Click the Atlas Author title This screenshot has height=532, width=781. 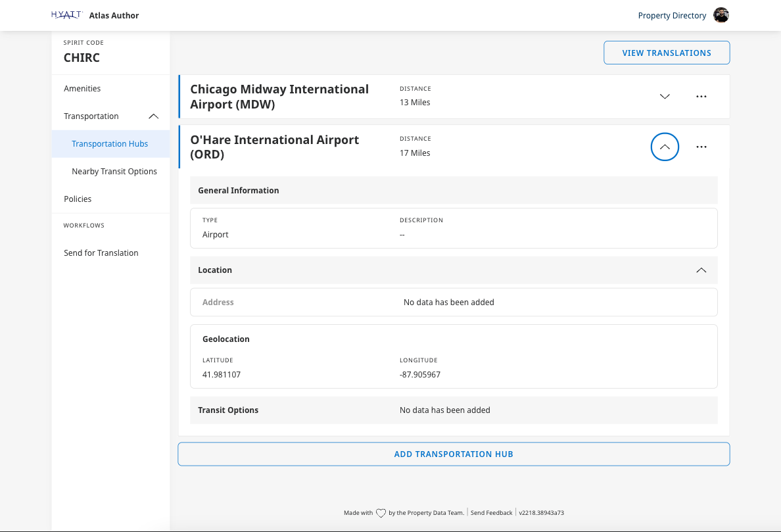pos(114,15)
